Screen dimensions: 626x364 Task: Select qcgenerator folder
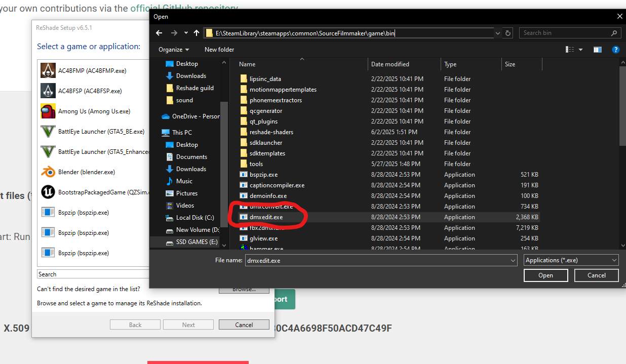point(261,111)
